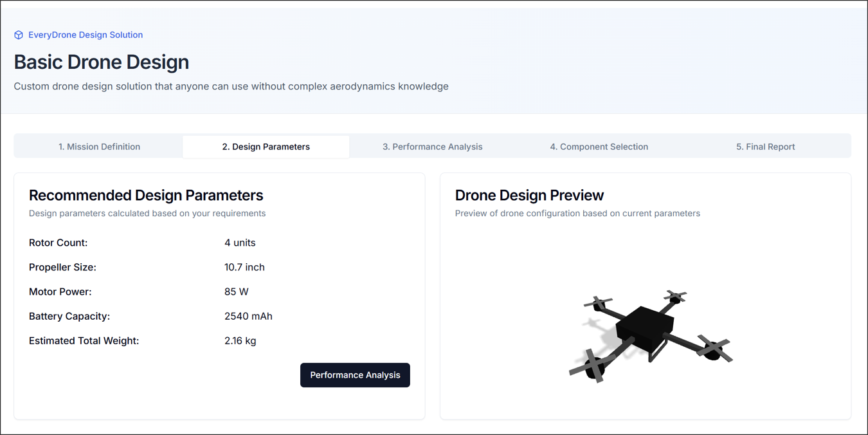Click the EveryDrone cube logo icon
The width and height of the screenshot is (868, 435).
pos(18,35)
